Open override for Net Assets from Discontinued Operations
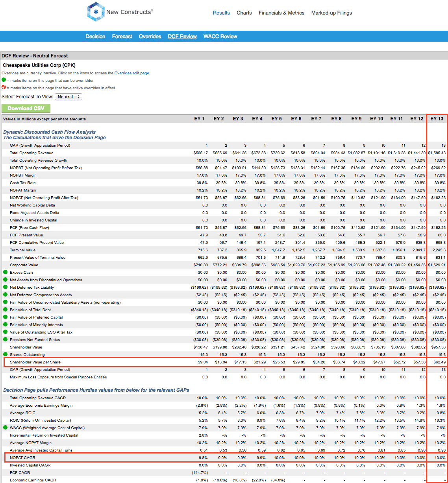The width and height of the screenshot is (448, 483). [6, 280]
